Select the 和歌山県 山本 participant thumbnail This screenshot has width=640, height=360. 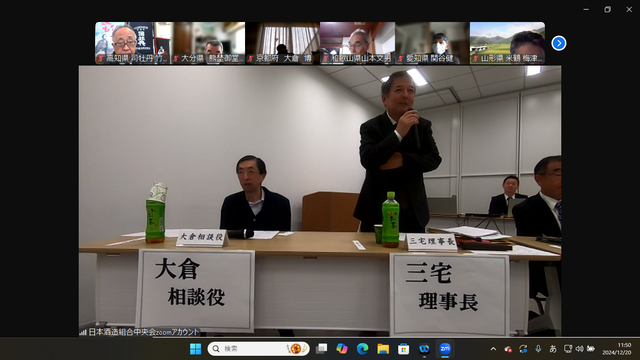pyautogui.click(x=358, y=43)
